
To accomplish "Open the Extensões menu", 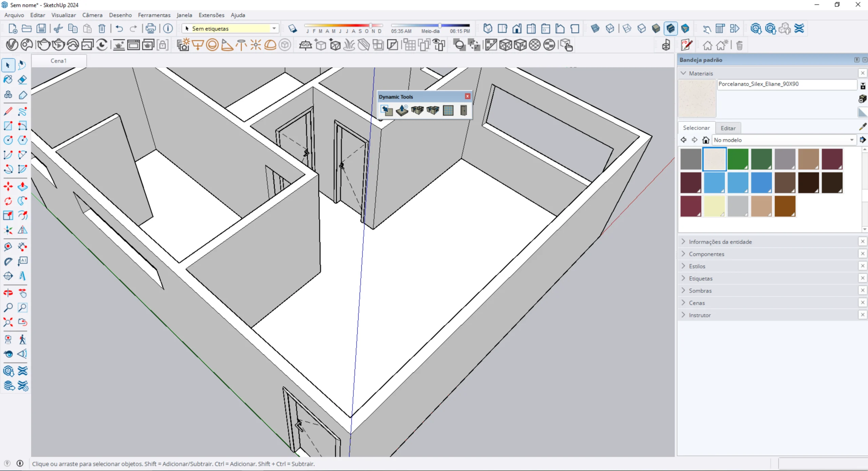I will click(x=211, y=15).
